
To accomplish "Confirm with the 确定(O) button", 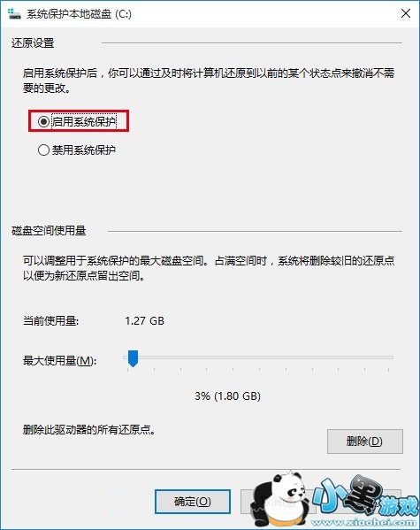I will click(193, 502).
